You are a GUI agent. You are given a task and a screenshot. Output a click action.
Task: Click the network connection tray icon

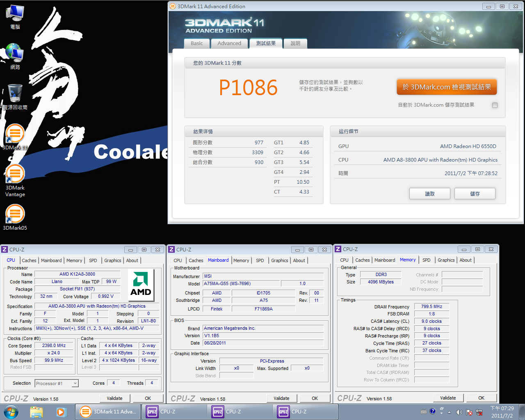(479, 412)
